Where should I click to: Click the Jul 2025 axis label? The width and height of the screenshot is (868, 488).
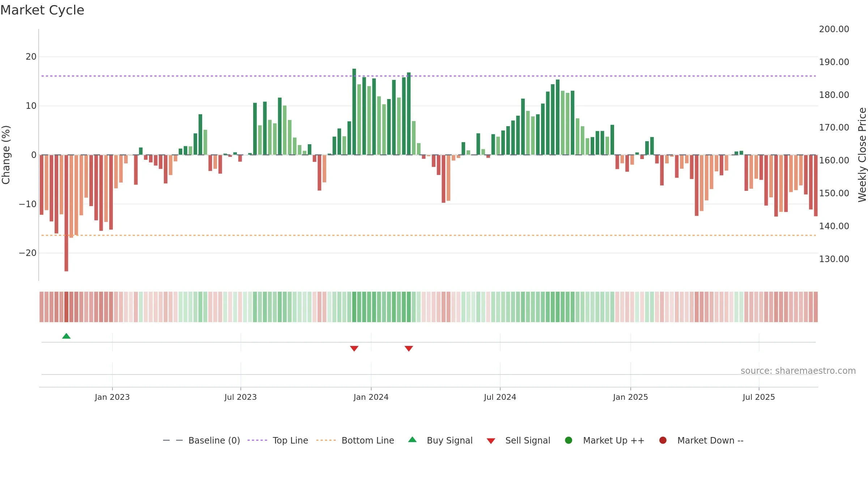pyautogui.click(x=759, y=397)
